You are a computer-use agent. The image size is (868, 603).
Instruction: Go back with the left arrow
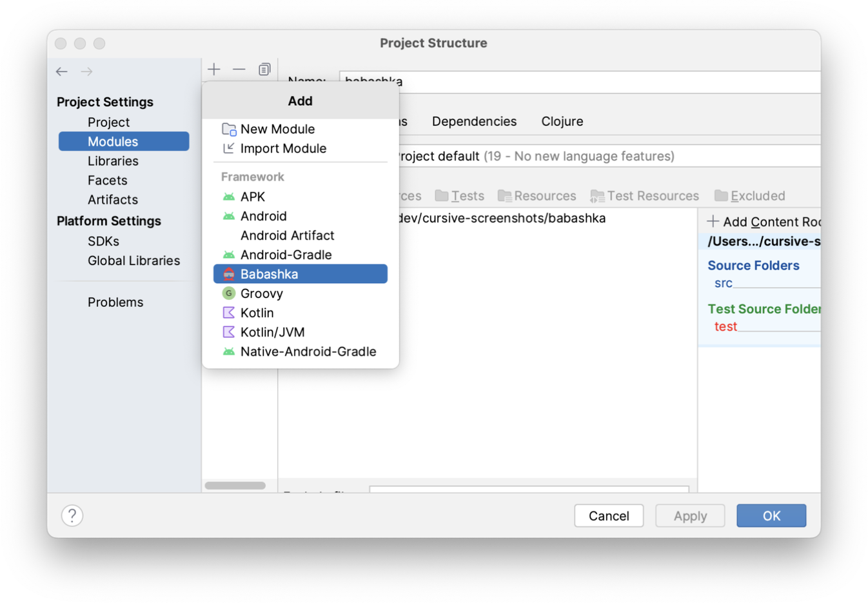pyautogui.click(x=62, y=72)
